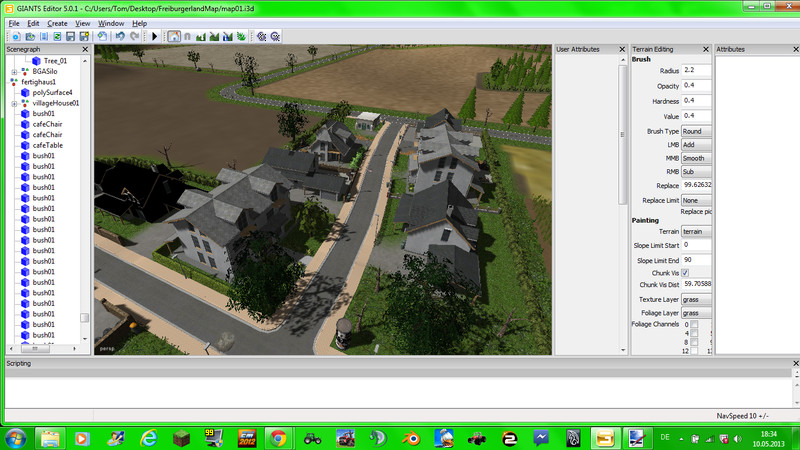Enable Foliage Channel 8 checkbox
Viewport: 800px width, 450px height.
[694, 342]
